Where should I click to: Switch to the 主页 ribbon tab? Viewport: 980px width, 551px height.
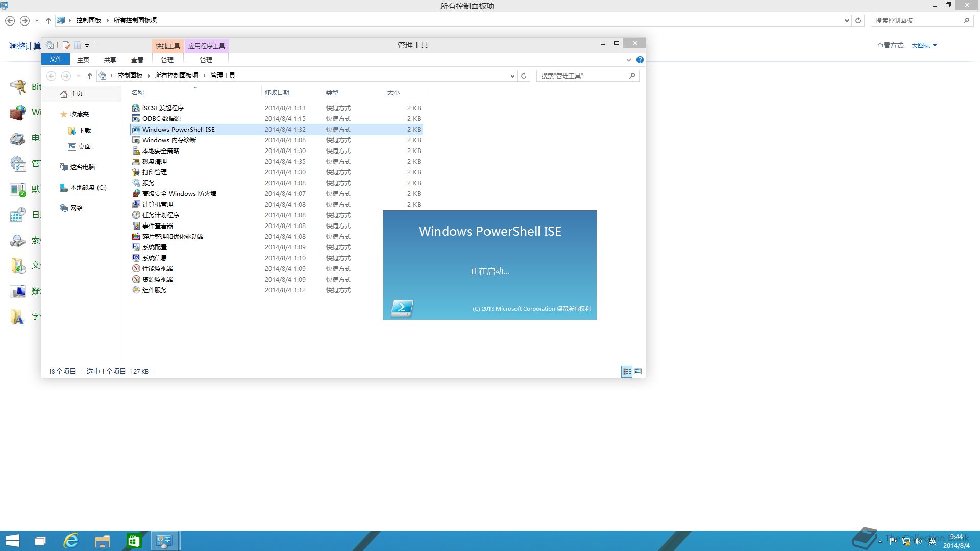[x=83, y=60]
